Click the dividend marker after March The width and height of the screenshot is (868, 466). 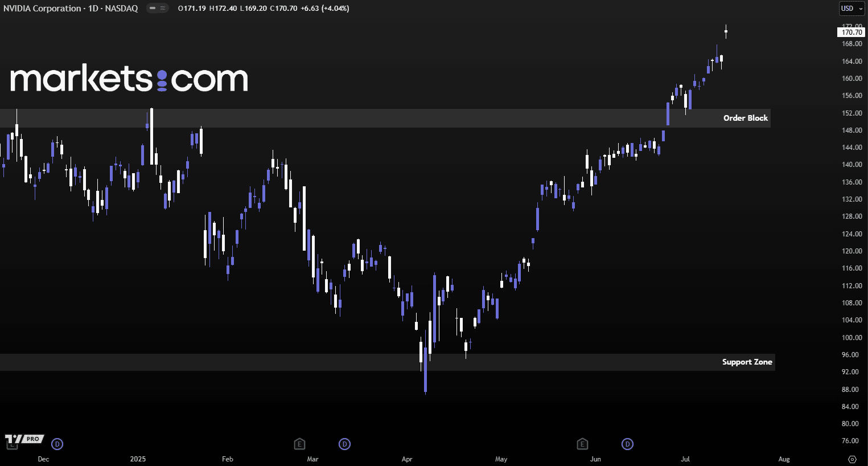coord(344,444)
